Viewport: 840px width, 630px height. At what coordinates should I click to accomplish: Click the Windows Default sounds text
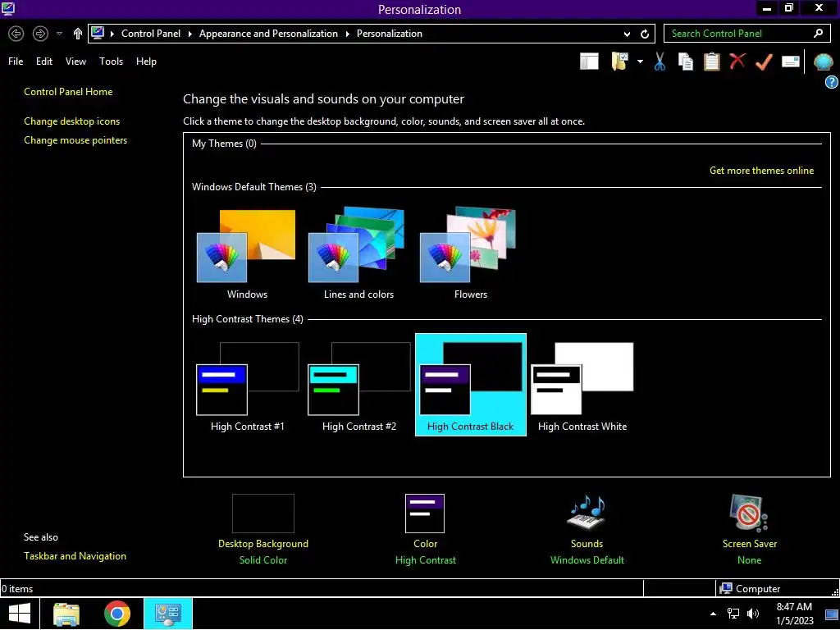587,559
